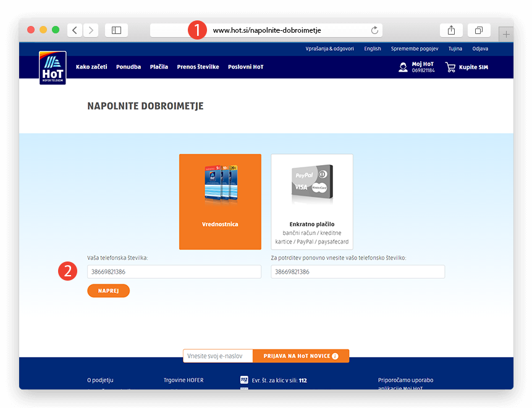Click the info icon on newsletter button
The height and width of the screenshot is (408, 532).
336,356
